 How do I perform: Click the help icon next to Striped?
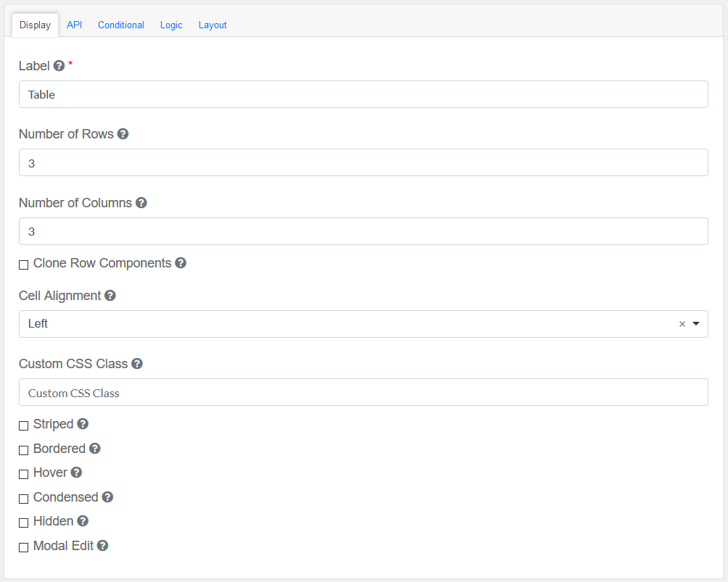[83, 424]
